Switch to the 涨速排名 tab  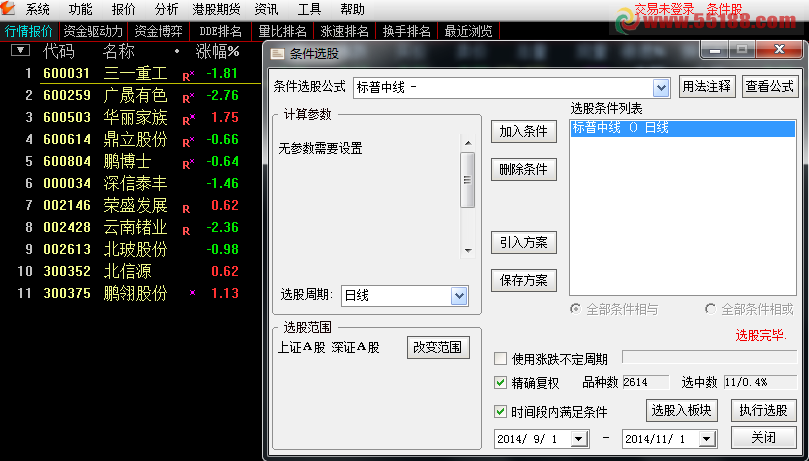click(344, 31)
